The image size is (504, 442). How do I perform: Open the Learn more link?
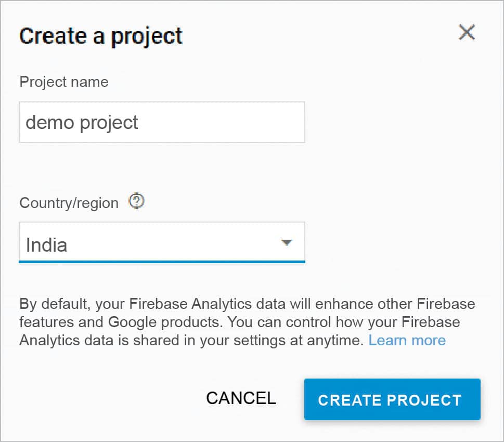pos(407,341)
